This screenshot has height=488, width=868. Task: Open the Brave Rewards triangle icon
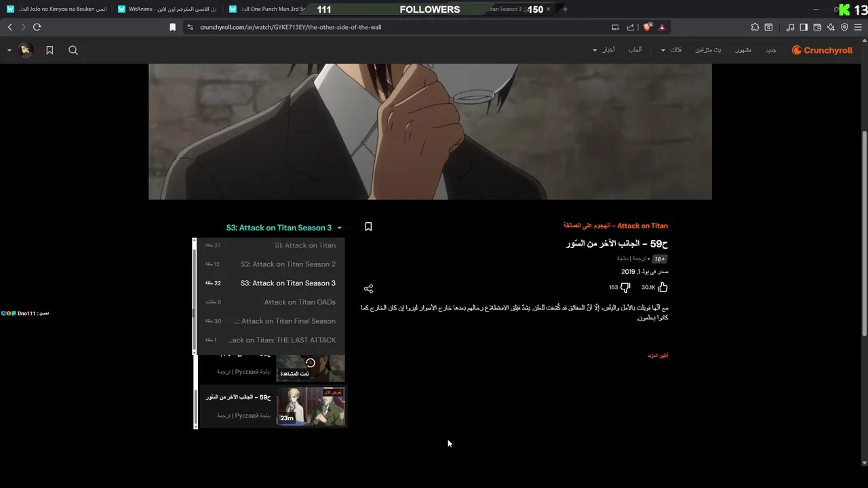tap(662, 27)
